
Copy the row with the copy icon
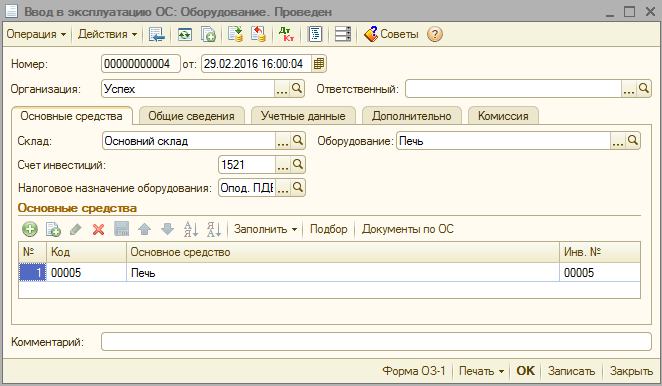53,229
